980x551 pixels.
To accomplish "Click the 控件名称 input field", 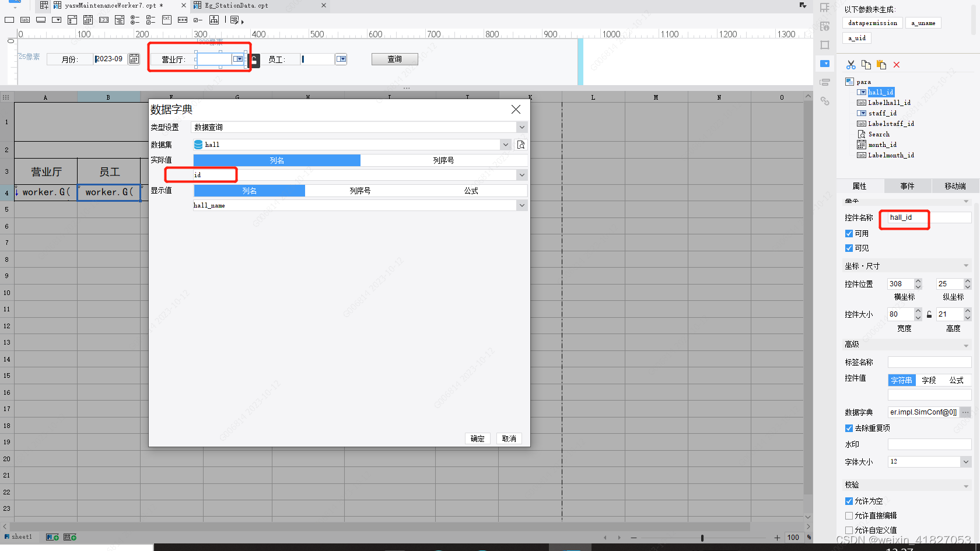I will click(929, 217).
